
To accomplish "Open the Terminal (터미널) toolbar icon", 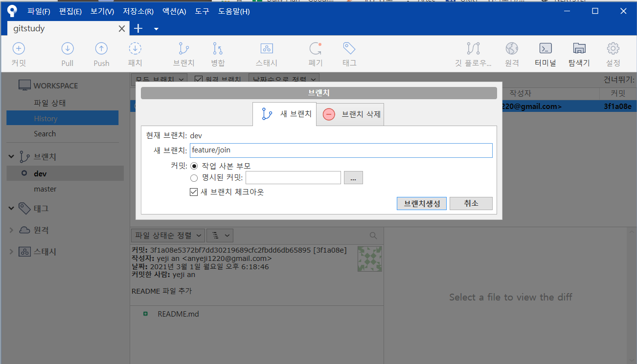I will point(546,48).
